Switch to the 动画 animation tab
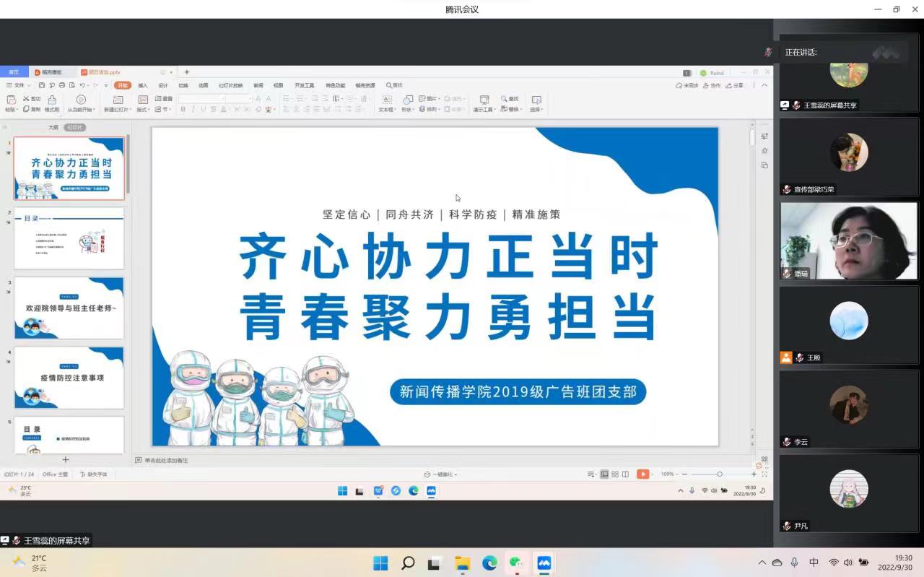The height and width of the screenshot is (577, 924). coord(204,85)
